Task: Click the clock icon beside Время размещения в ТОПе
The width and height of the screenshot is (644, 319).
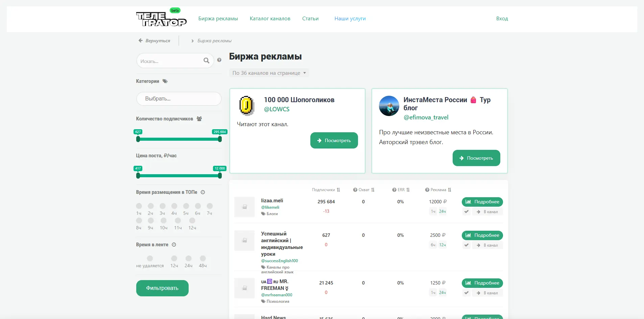Action: point(203,192)
